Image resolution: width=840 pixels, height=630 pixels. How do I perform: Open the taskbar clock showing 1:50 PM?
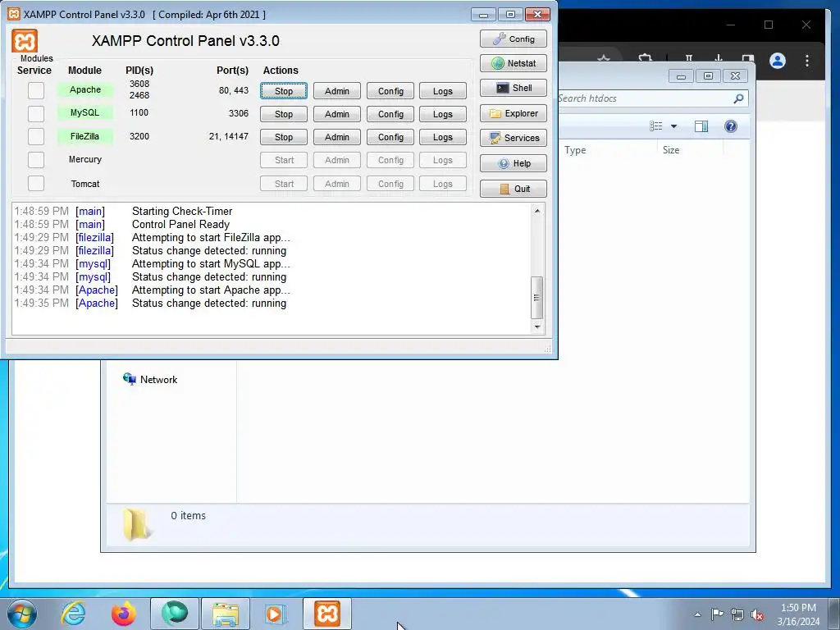tap(798, 614)
